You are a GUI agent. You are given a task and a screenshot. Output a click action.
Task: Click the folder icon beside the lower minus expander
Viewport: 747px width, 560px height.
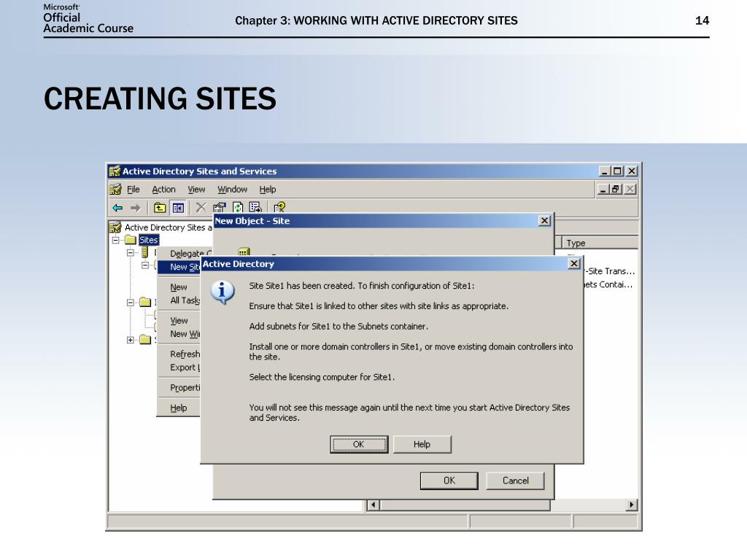(x=145, y=302)
